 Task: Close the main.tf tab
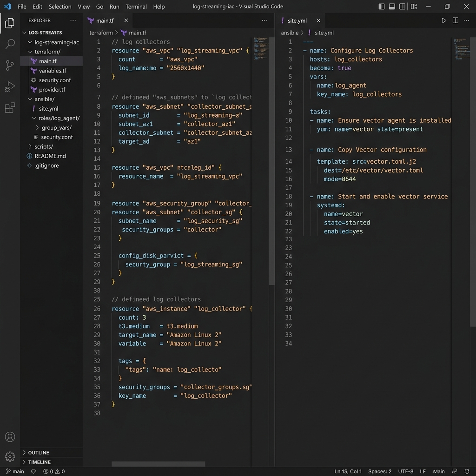tap(126, 20)
